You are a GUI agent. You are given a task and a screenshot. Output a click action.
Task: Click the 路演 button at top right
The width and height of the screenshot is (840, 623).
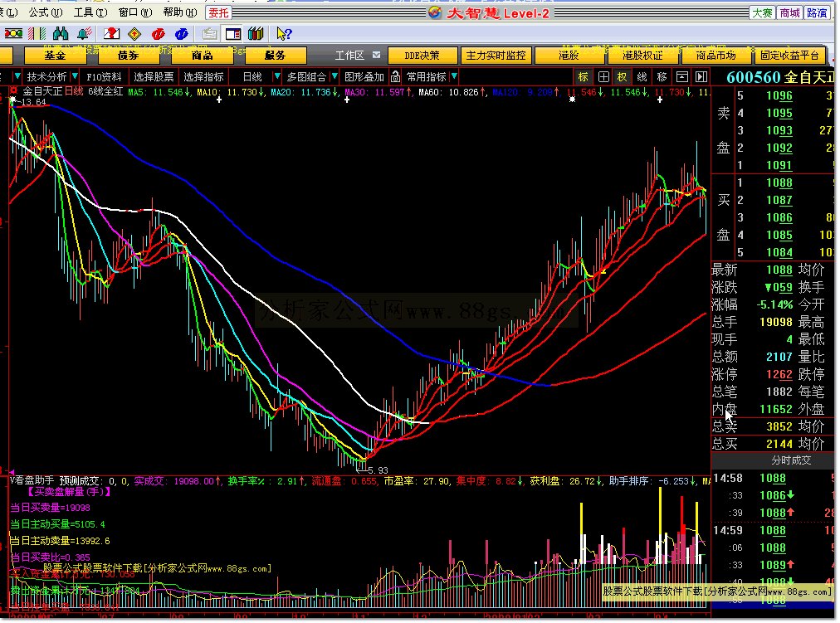pyautogui.click(x=817, y=12)
